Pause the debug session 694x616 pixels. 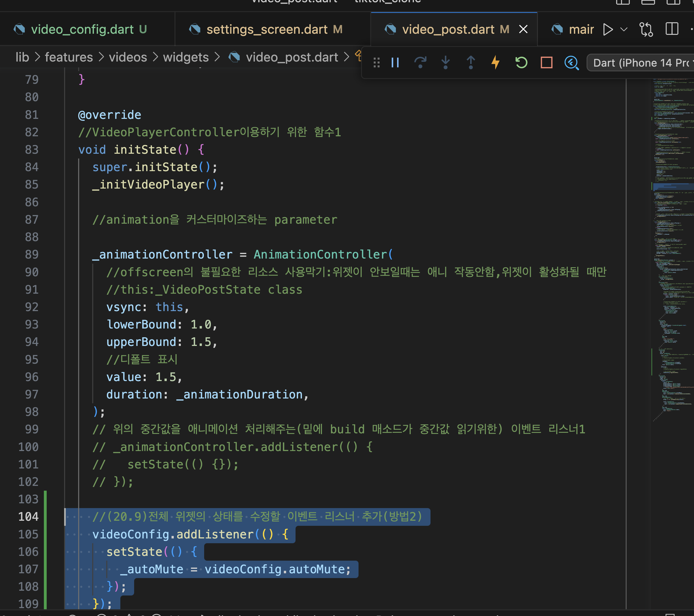click(395, 63)
